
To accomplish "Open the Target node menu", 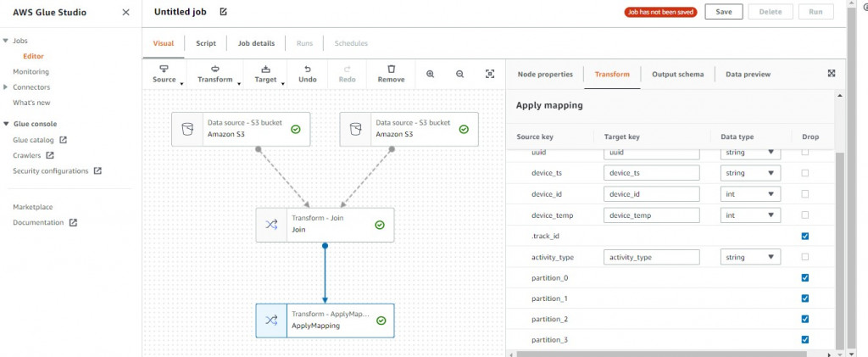I will (266, 74).
